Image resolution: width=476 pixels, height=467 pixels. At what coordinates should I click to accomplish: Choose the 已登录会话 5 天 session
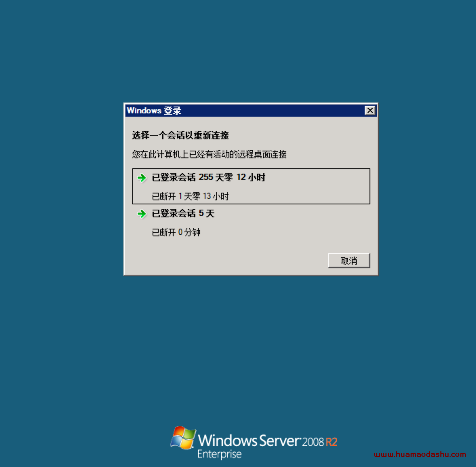pos(183,213)
